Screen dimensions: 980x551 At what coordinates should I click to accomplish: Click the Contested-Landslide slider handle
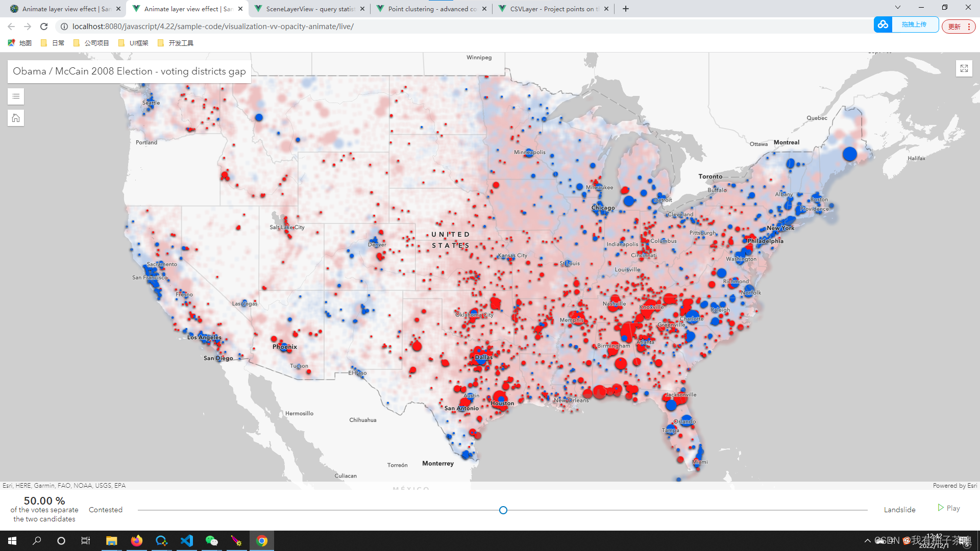point(503,510)
